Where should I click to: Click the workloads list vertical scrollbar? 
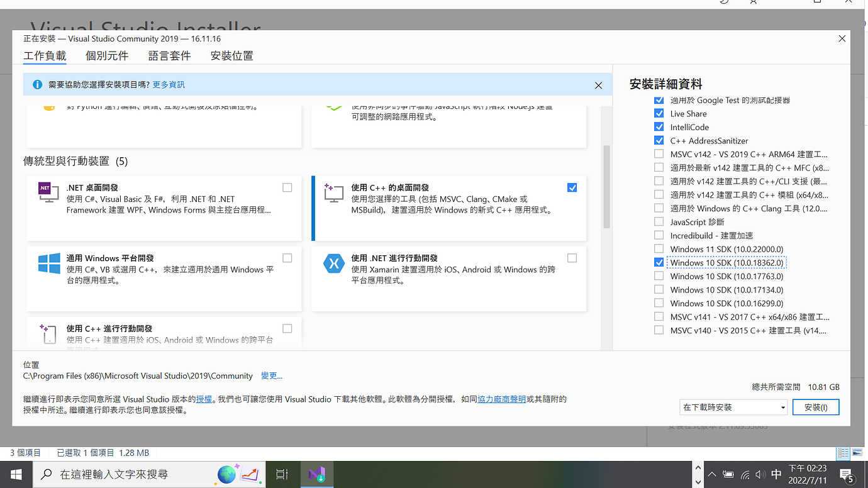coord(606,186)
